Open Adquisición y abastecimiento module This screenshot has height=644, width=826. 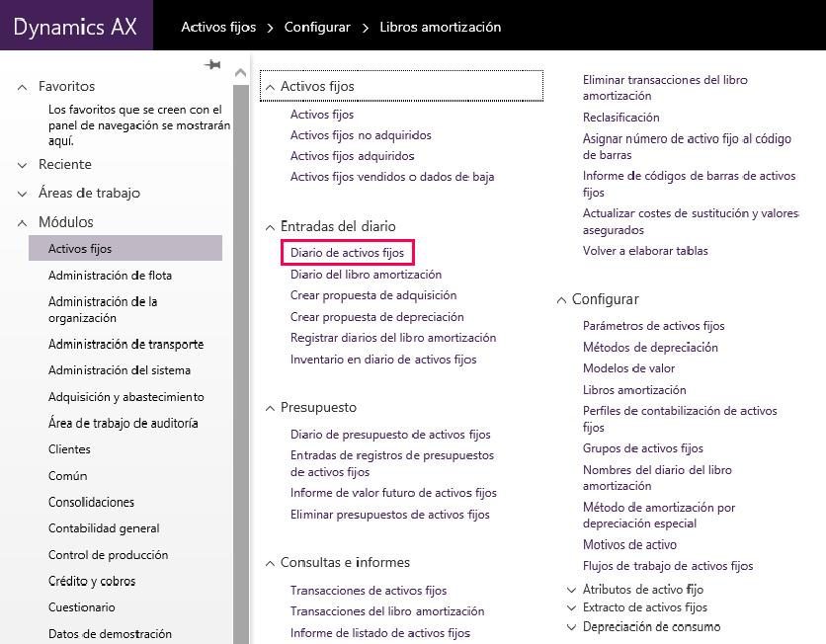(126, 396)
